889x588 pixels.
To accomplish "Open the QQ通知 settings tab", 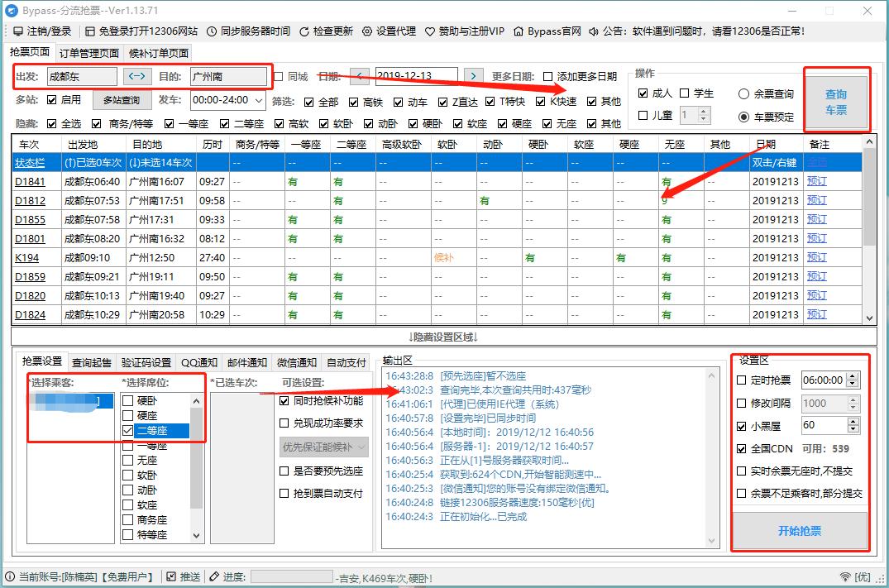I will (199, 361).
